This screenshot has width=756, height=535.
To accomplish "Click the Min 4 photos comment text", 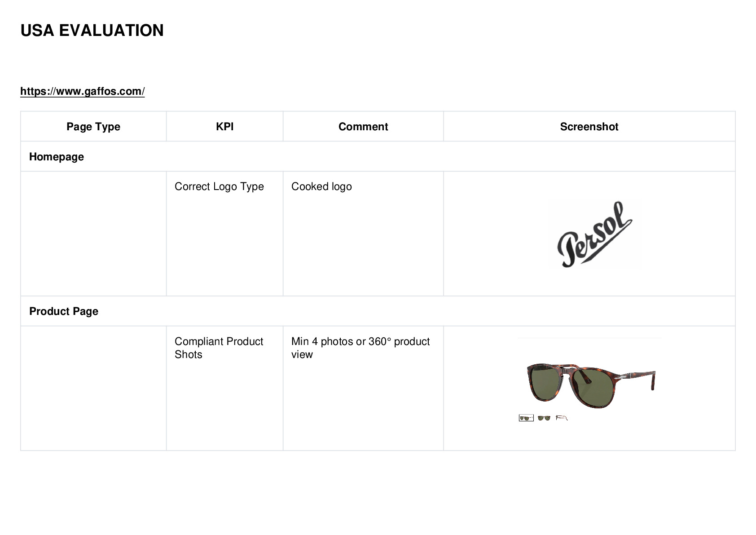I will point(360,348).
